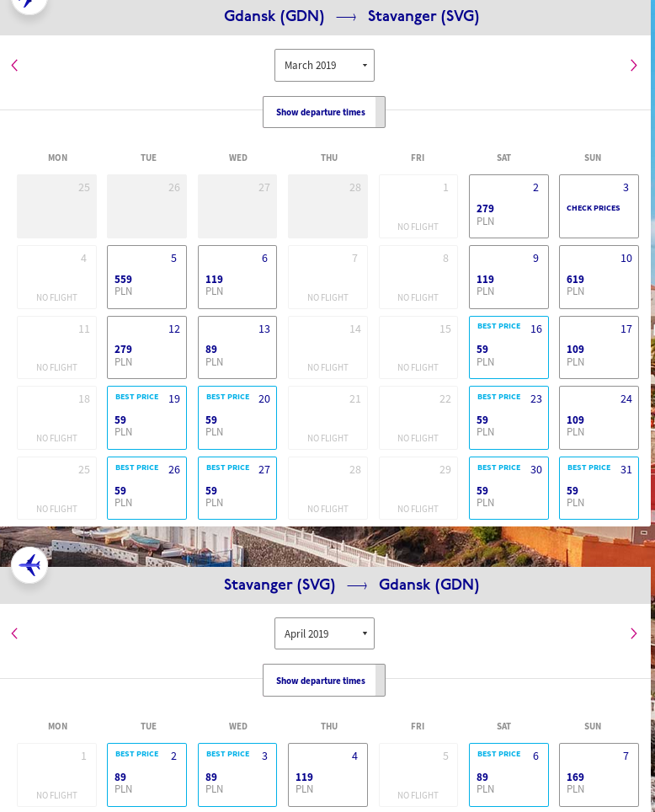The image size is (655, 812).
Task: Go to previous month for return flight
Action: [x=14, y=633]
